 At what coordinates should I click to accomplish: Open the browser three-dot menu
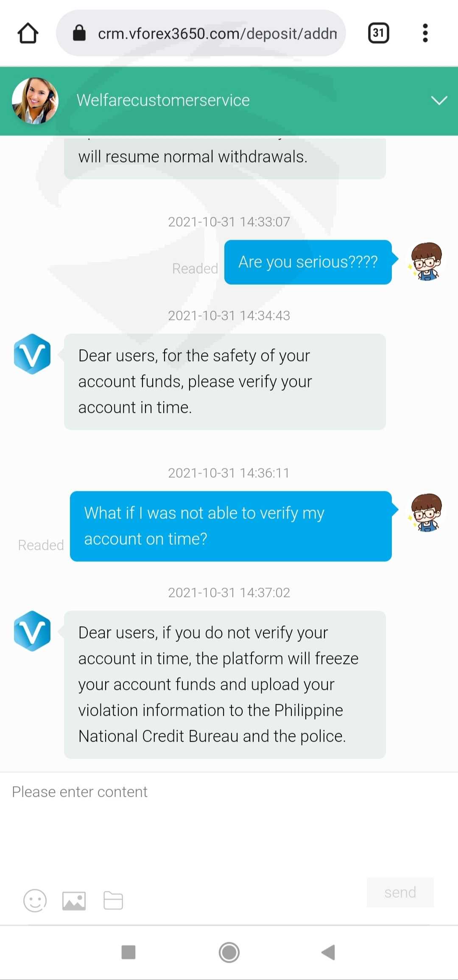tap(425, 33)
